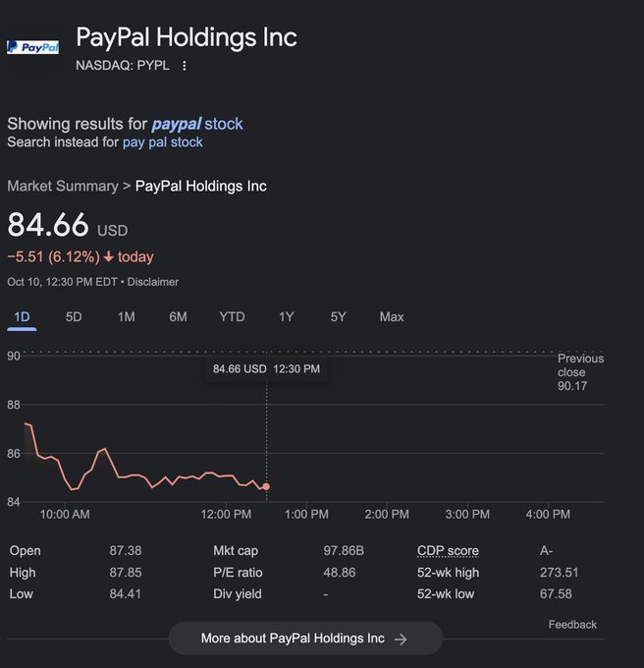Click the PayPal logo thumbnail
644x668 pixels.
point(32,47)
